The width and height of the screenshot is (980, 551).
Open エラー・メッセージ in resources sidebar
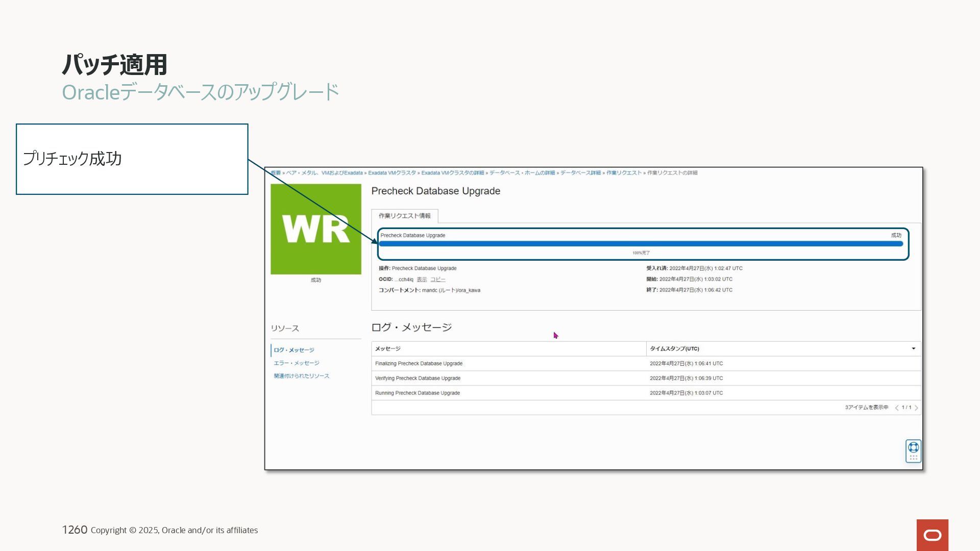point(296,363)
